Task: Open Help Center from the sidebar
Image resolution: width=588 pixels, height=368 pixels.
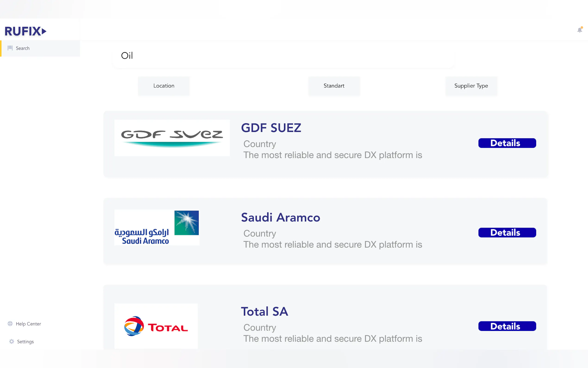Action: tap(28, 324)
